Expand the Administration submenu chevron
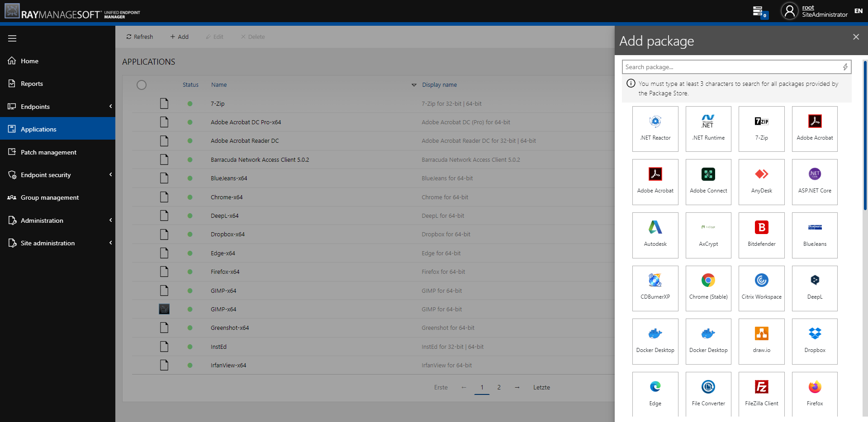 click(x=110, y=220)
